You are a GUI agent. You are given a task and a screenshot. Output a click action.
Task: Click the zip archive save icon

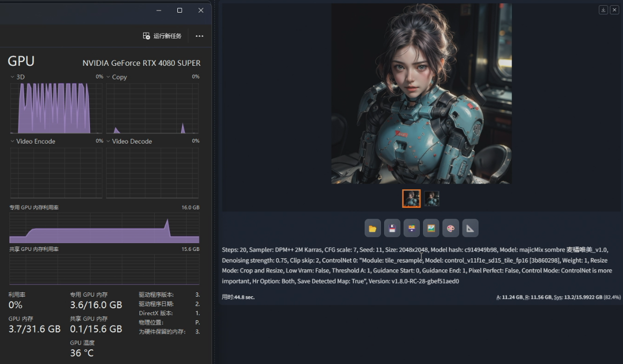click(x=411, y=228)
